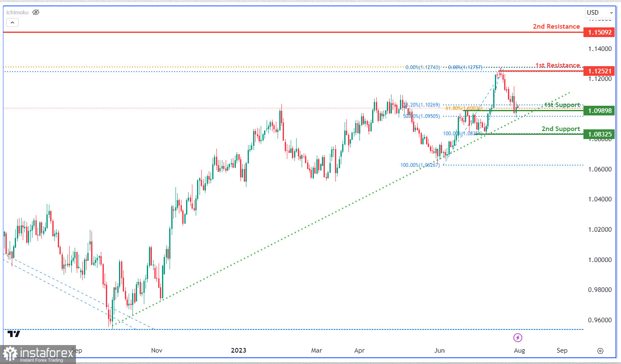Click the 1.12000 price axis value
621x364 pixels.
599,79
